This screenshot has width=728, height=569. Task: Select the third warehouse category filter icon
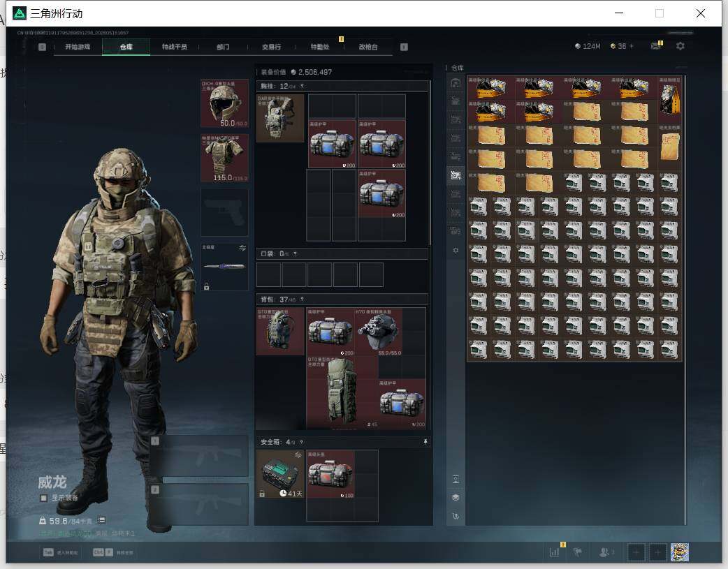coord(456,120)
